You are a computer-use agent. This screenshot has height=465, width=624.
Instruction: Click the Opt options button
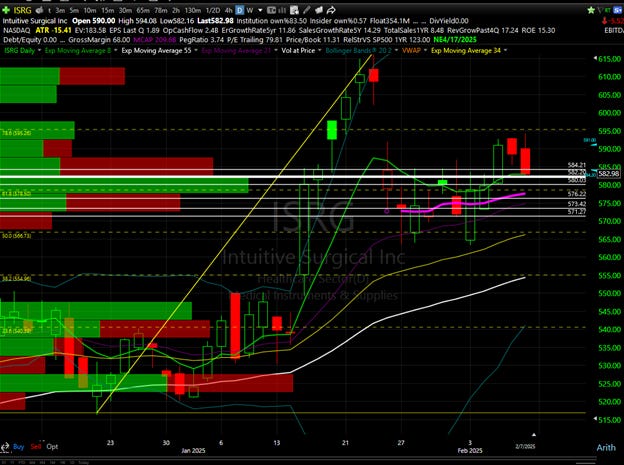tap(52, 446)
